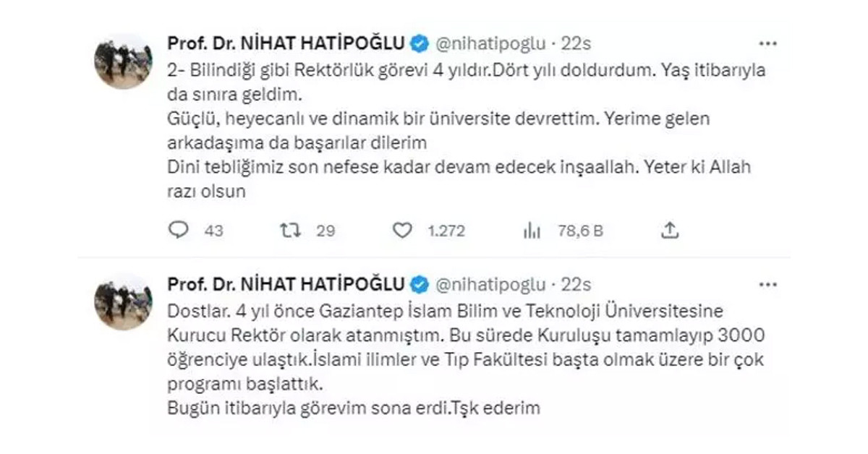Click the @nihatipoglu handle in the bottom tweet
The image size is (868, 454).
click(490, 284)
